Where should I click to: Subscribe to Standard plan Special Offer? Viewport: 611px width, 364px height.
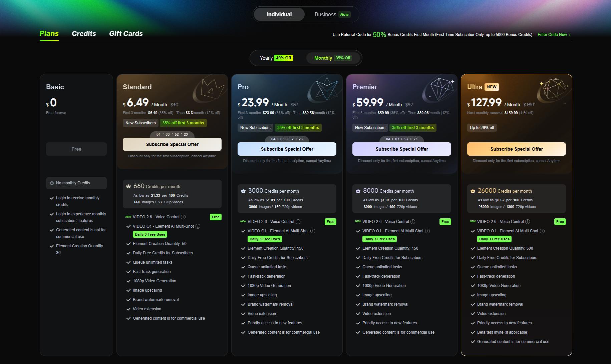pyautogui.click(x=172, y=144)
